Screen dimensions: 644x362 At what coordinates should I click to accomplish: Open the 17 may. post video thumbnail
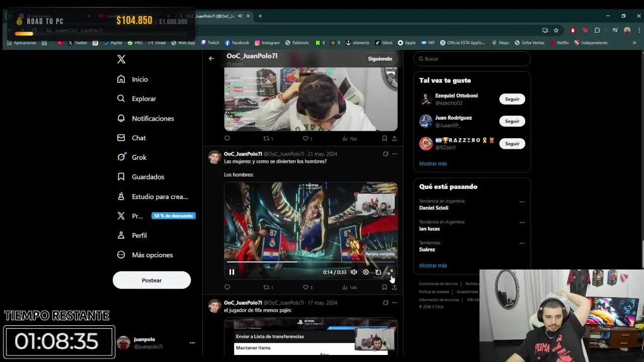click(311, 336)
